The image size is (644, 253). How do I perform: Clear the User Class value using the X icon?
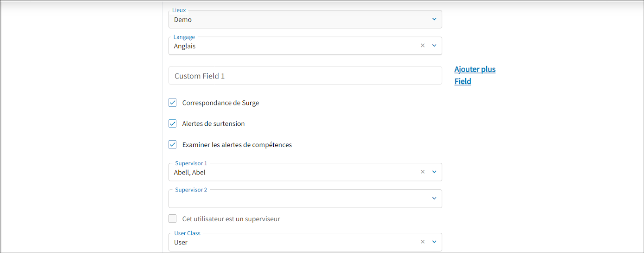click(423, 242)
